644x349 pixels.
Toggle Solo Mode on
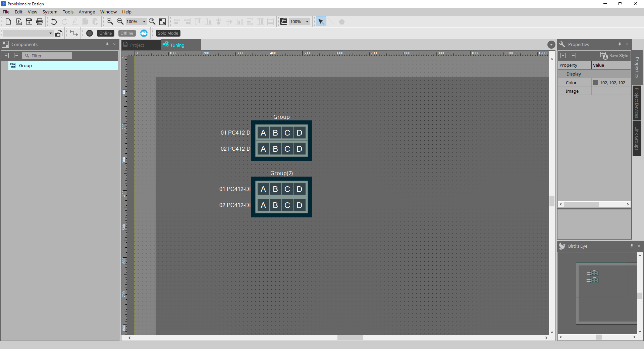[168, 33]
